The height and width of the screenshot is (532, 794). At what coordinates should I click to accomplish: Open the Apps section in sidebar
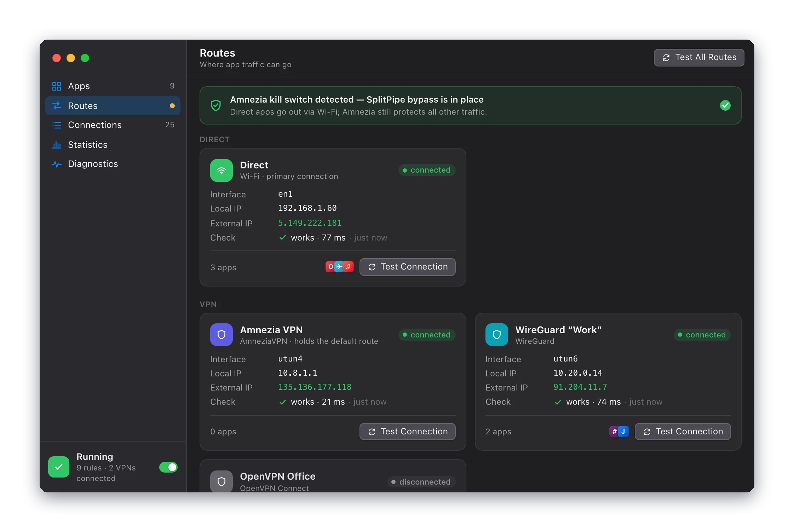click(113, 86)
